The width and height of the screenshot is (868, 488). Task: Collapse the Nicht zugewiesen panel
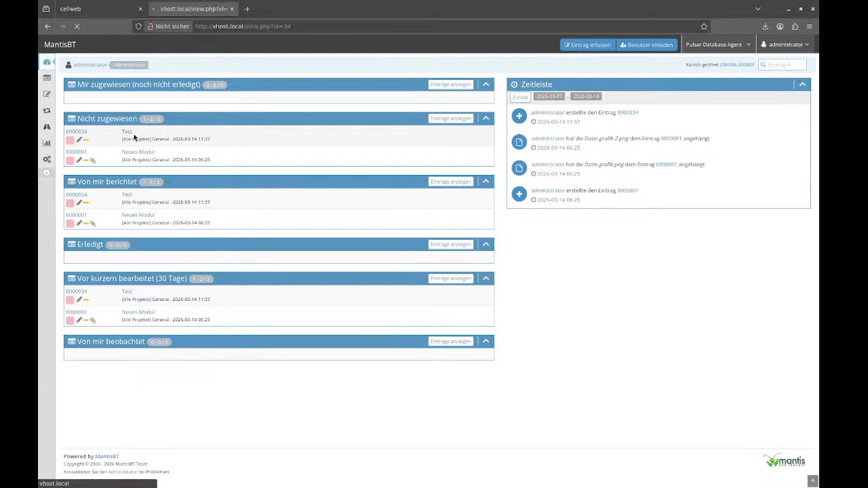tap(486, 119)
